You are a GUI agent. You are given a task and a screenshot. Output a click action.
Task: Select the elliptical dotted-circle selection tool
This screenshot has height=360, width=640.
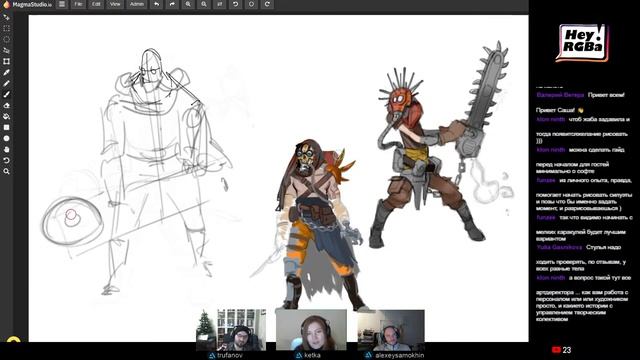click(6, 40)
